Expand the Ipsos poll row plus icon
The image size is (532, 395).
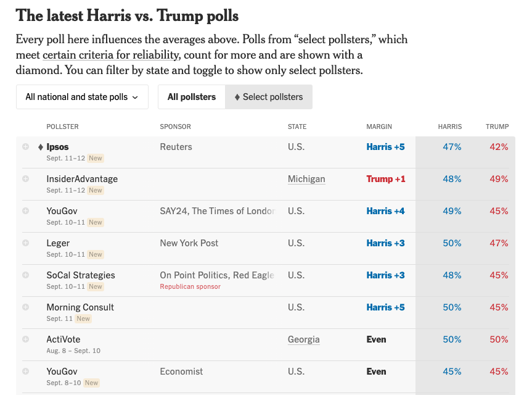pyautogui.click(x=25, y=147)
